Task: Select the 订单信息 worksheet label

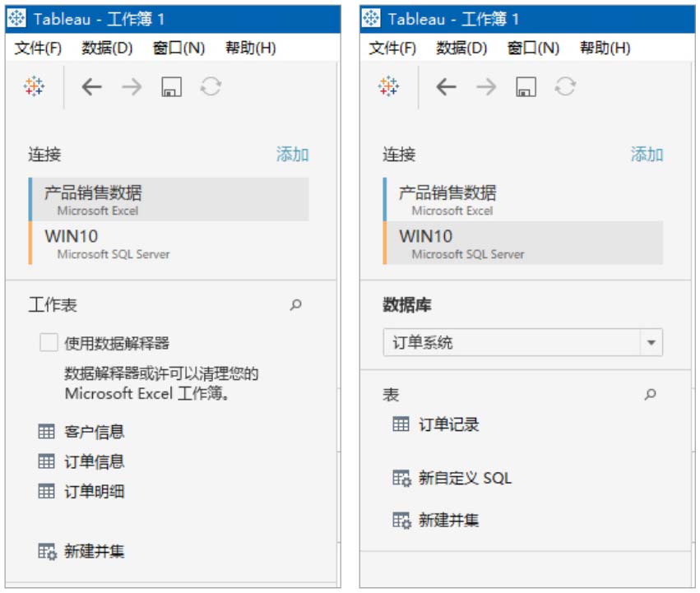Action: pos(95,461)
